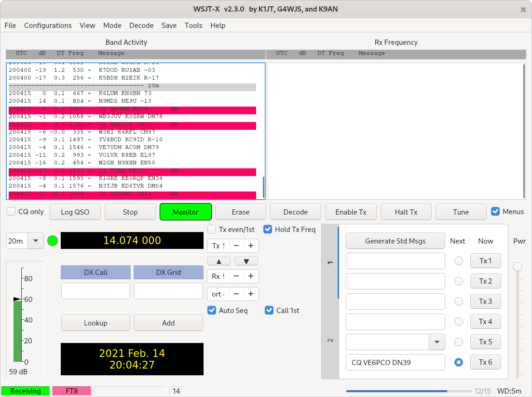The image size is (532, 397).
Task: Open the View menu
Action: (x=87, y=26)
